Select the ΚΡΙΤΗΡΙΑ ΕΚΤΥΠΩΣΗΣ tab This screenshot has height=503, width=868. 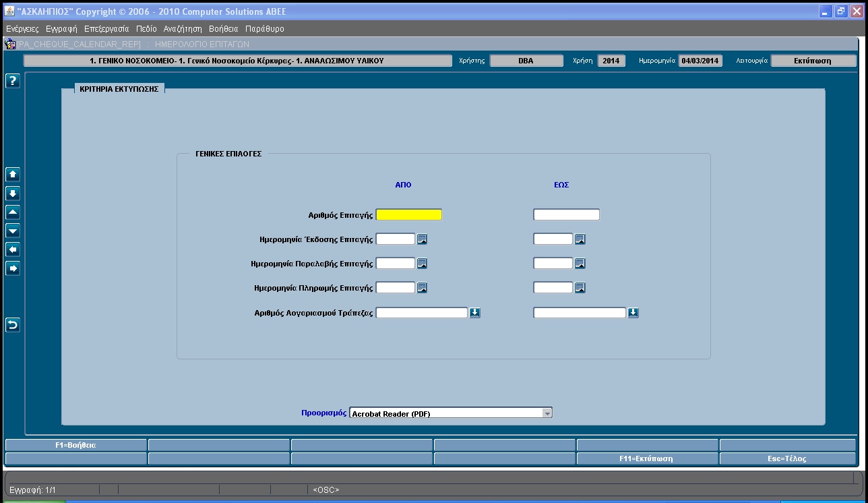(x=119, y=89)
